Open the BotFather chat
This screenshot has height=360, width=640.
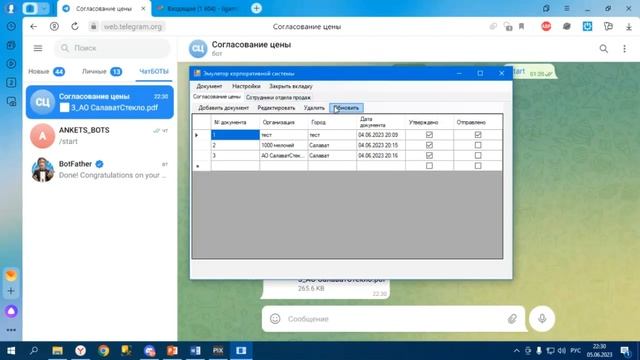point(100,169)
